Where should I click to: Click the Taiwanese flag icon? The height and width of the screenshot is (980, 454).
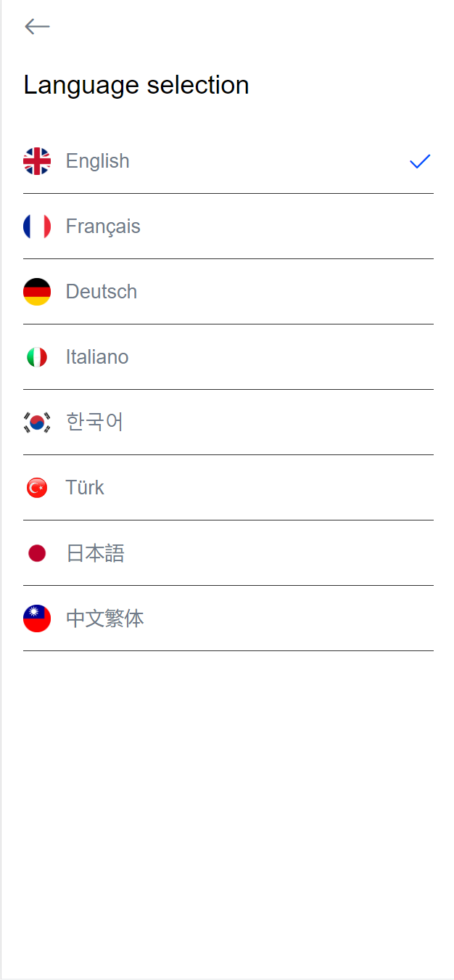click(37, 618)
